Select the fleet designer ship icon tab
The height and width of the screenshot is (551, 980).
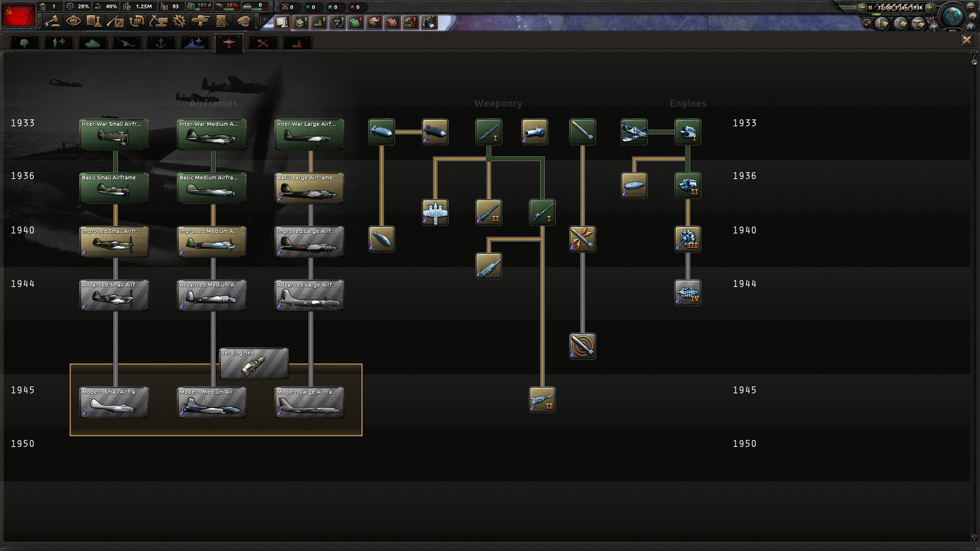pos(195,43)
